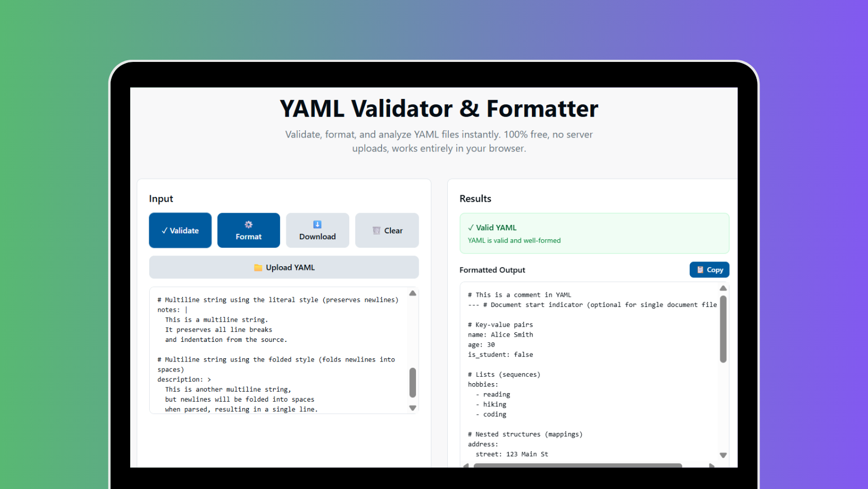
Task: Click the download arrow icon above Download label
Action: [x=317, y=224]
